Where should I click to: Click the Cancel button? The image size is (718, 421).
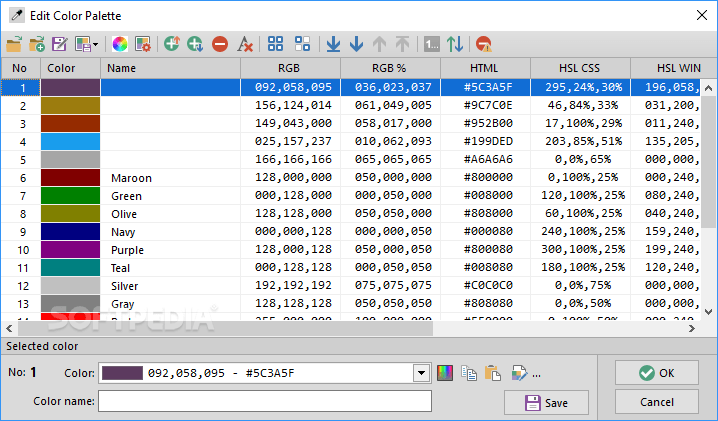pos(657,402)
